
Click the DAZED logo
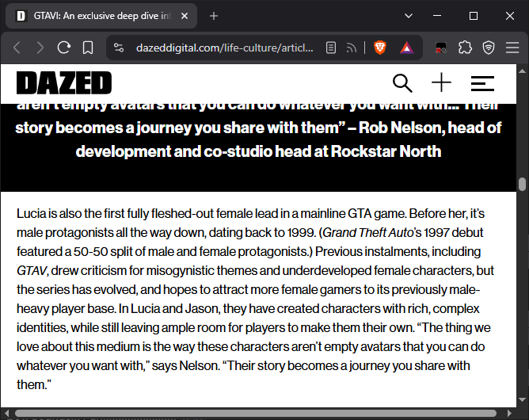click(64, 82)
